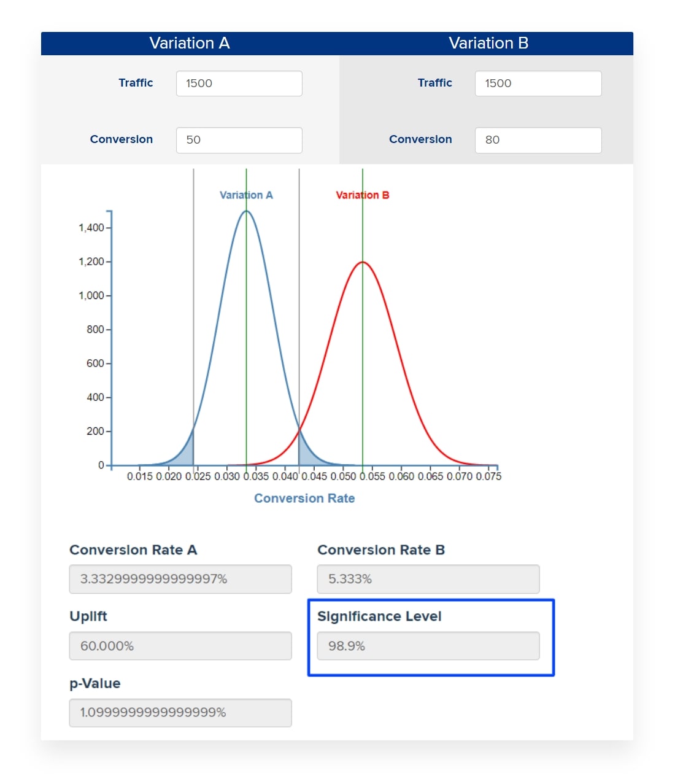
Task: Click the Conversion Rate x-axis title
Action: click(304, 499)
